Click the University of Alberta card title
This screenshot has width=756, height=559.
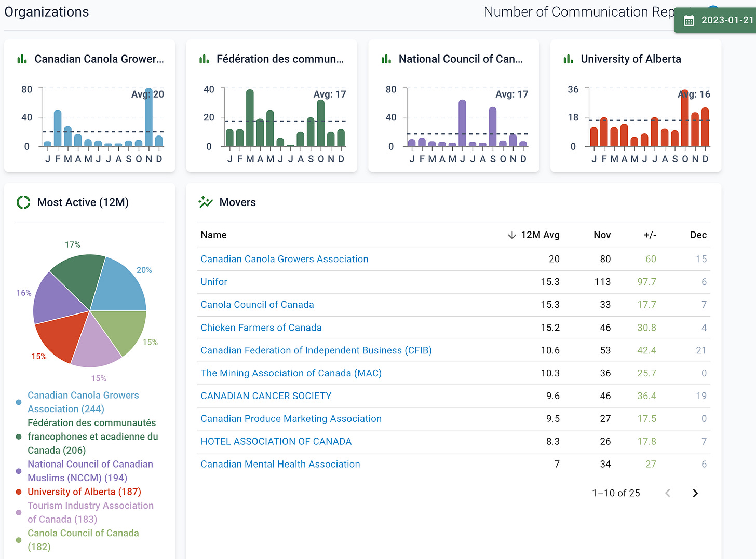(x=631, y=59)
